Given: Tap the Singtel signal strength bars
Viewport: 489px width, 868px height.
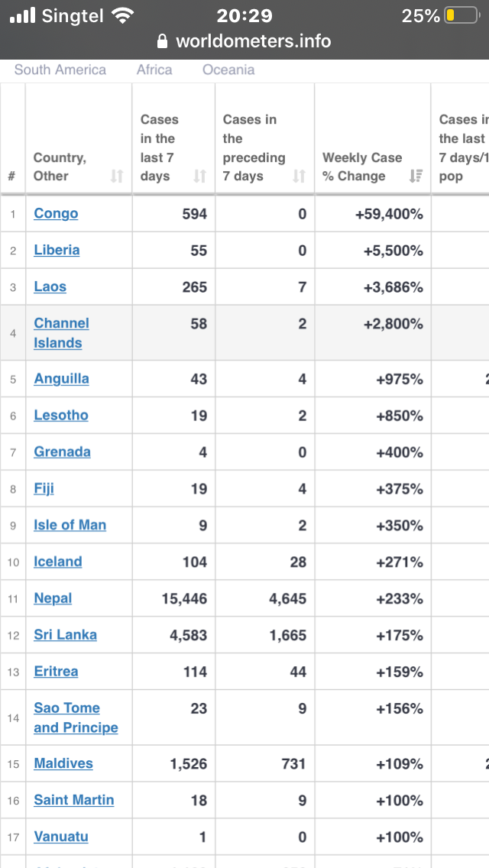Looking at the screenshot, I should (x=22, y=15).
